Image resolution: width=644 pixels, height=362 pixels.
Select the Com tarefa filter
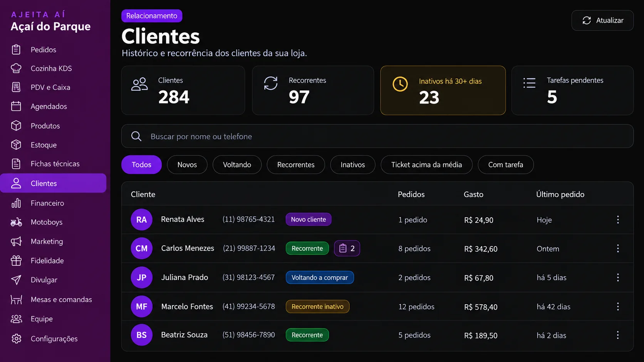coord(506,165)
